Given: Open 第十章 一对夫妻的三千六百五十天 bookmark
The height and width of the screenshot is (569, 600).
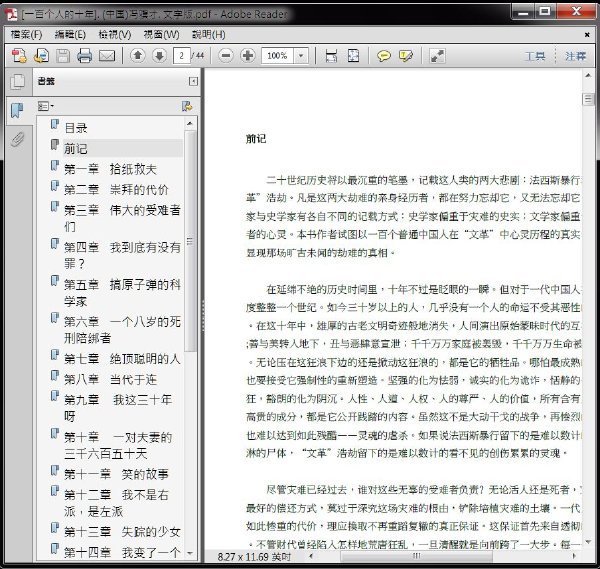Looking at the screenshot, I should click(118, 445).
